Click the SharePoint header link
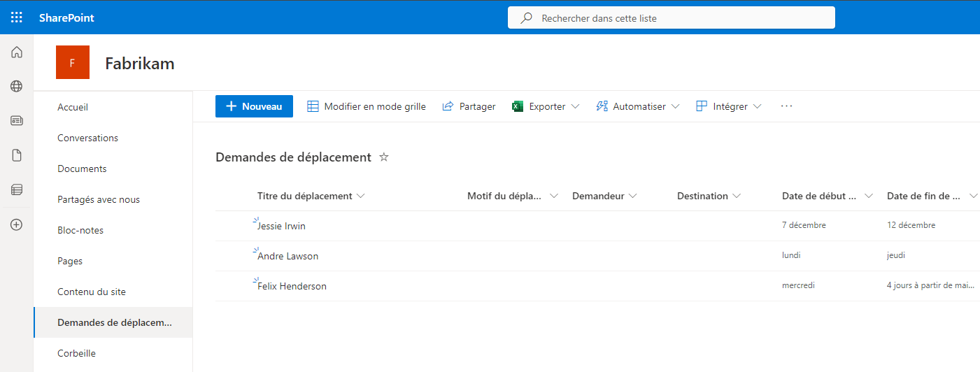 pyautogui.click(x=66, y=17)
